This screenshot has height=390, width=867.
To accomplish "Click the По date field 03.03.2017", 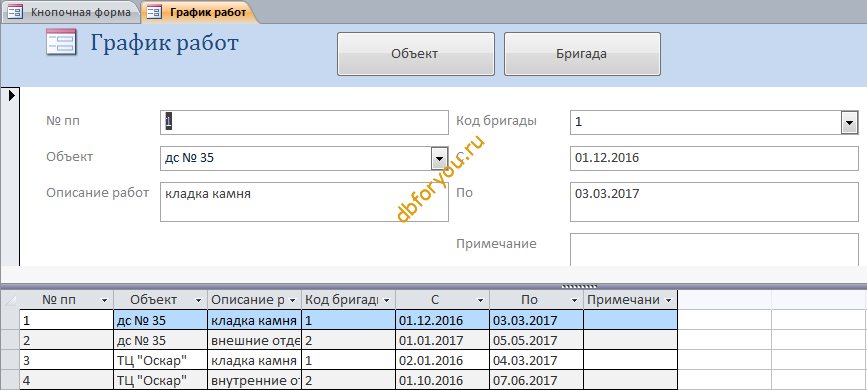I will tap(714, 202).
